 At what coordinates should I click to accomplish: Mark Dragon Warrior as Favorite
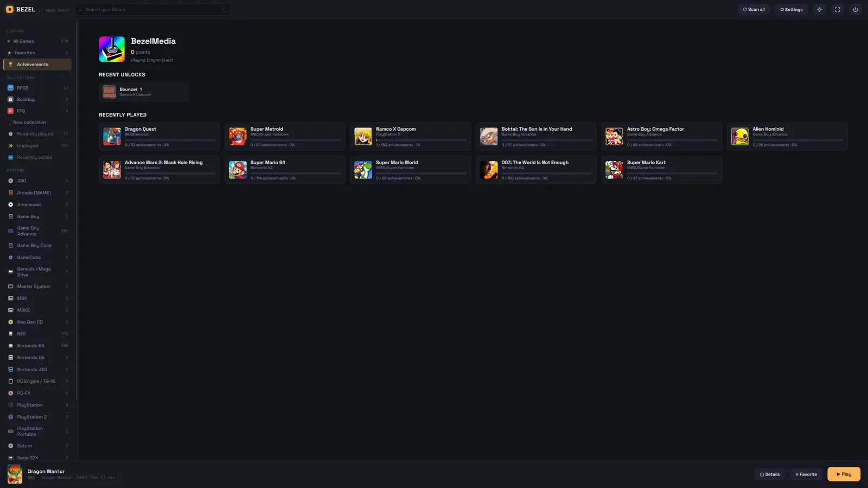(806, 474)
